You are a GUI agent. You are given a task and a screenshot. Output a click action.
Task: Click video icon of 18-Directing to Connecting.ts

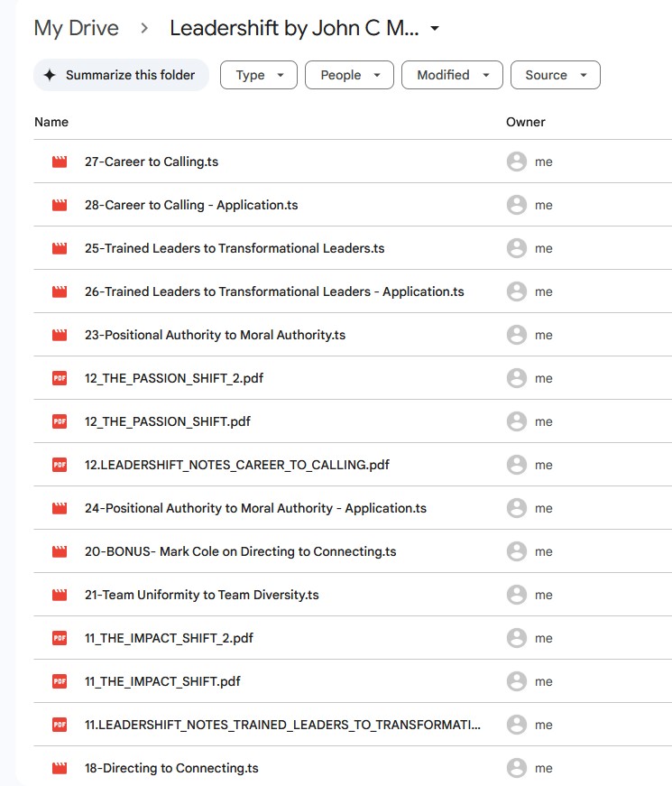60,769
